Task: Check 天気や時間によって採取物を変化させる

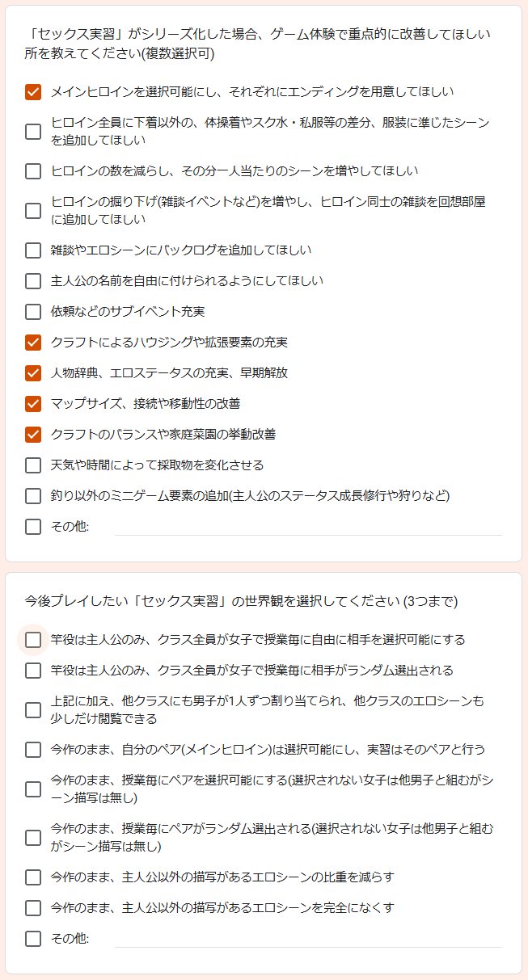Action: pos(33,465)
